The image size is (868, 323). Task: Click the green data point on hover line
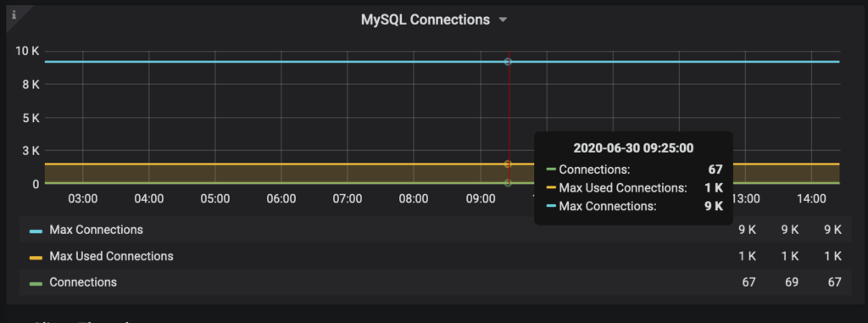point(508,183)
